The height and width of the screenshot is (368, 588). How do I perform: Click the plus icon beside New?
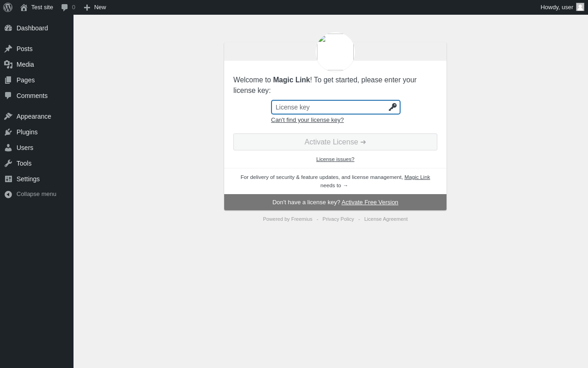tap(87, 7)
